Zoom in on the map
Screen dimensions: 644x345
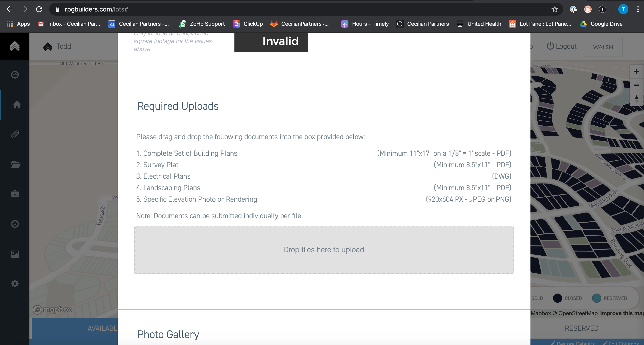tap(636, 72)
